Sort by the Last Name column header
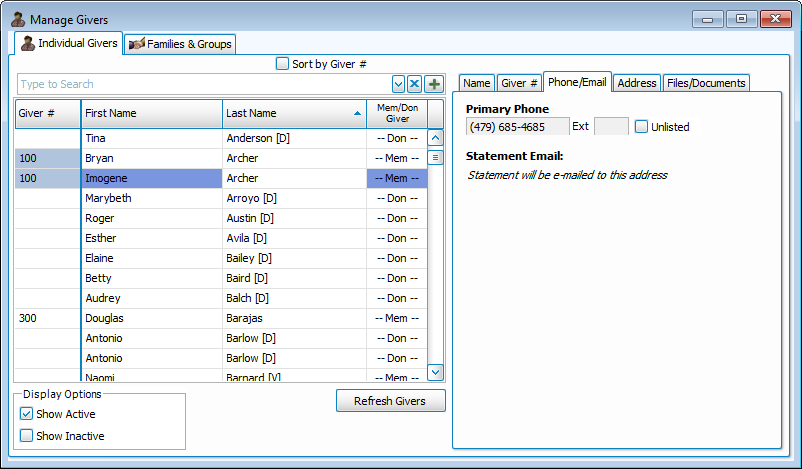Screen dimensions: 802x469 click(x=293, y=114)
